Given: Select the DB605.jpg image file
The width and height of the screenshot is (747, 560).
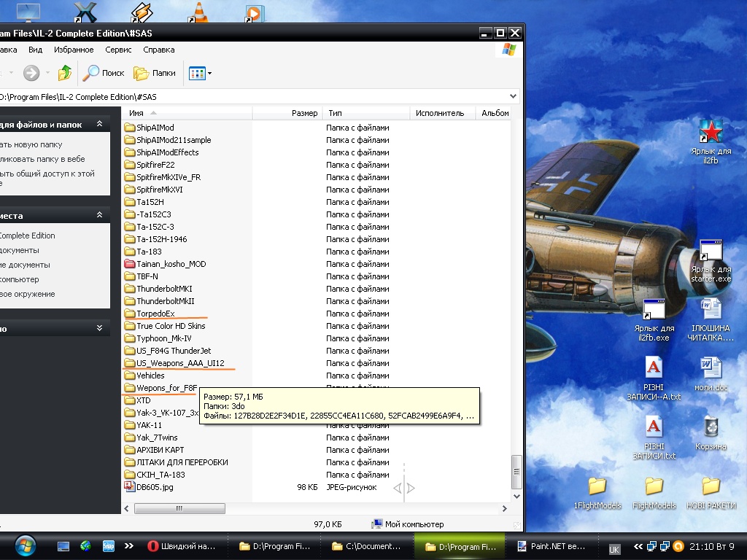Looking at the screenshot, I should [x=154, y=487].
